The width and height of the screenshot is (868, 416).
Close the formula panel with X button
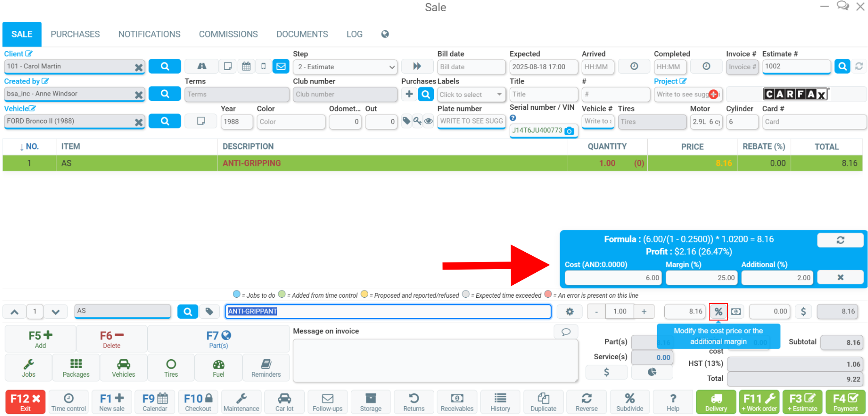[x=840, y=277]
